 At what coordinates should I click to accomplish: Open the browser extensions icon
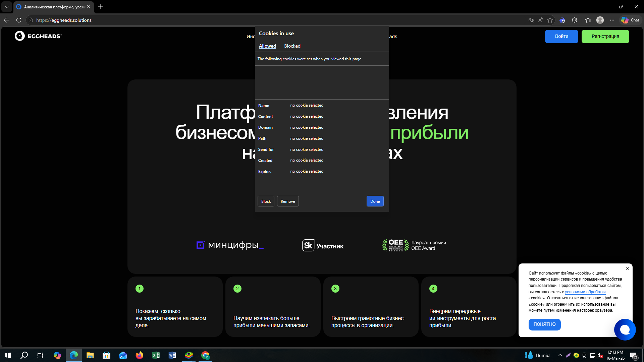tap(574, 20)
